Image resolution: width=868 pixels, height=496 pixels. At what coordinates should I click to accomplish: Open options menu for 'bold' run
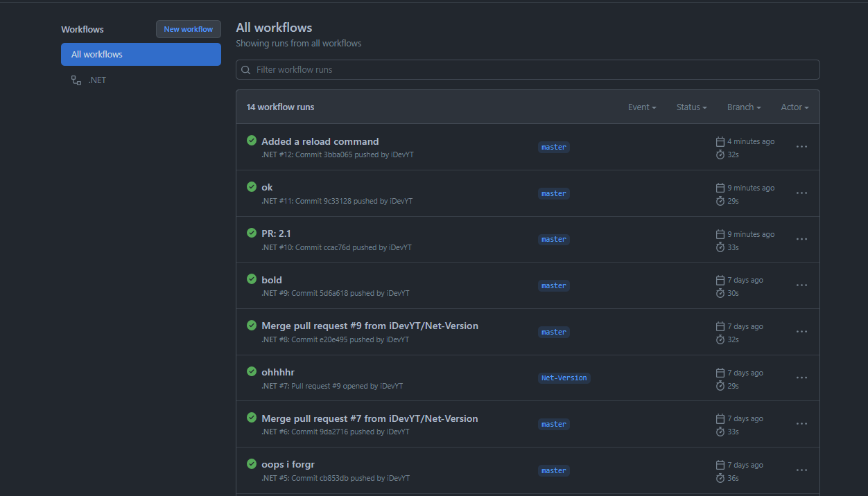(801, 285)
